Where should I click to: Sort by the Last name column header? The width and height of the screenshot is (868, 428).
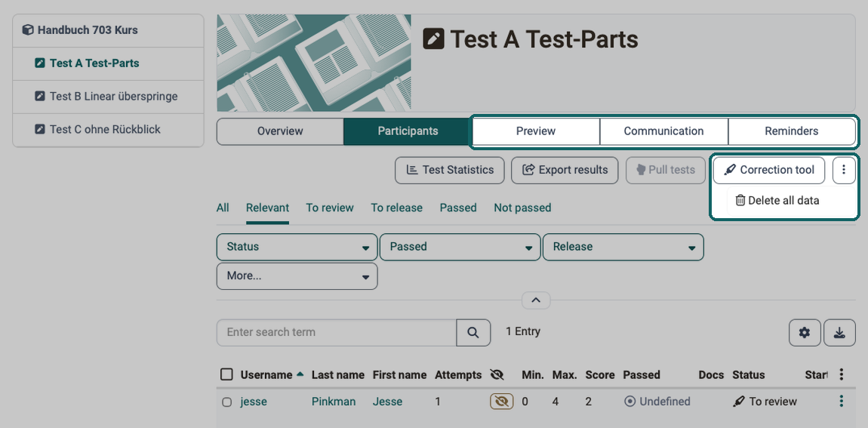[x=337, y=375]
